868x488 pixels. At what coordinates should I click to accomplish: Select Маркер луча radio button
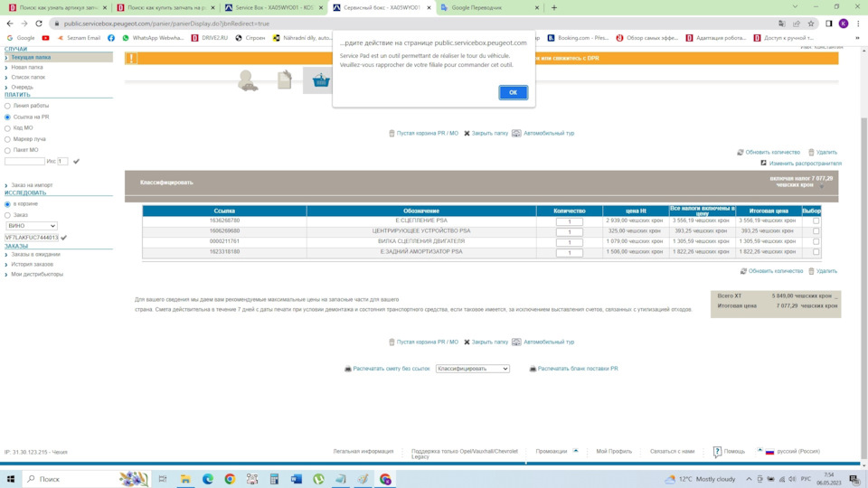[x=7, y=139]
